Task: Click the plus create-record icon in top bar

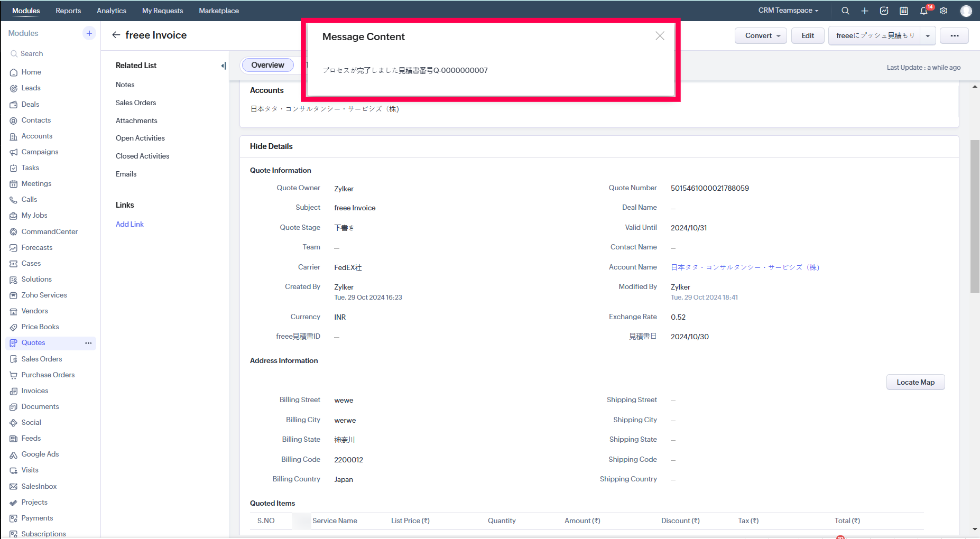Action: pos(865,11)
